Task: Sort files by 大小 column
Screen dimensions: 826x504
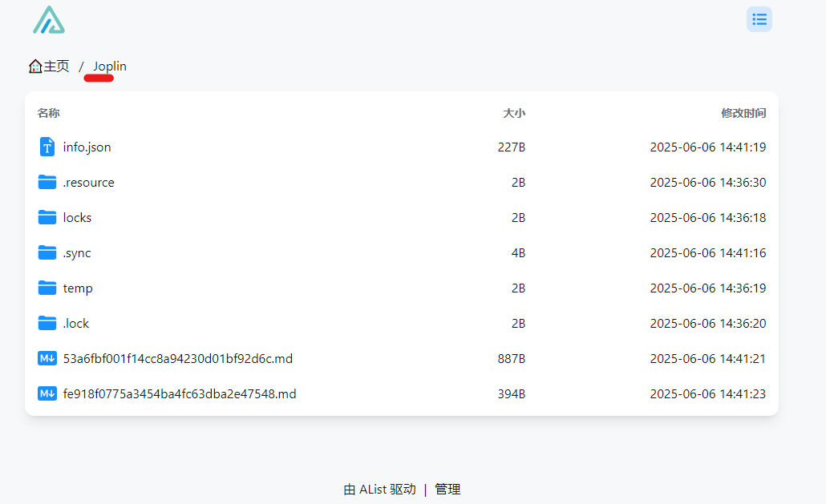Action: (x=514, y=113)
